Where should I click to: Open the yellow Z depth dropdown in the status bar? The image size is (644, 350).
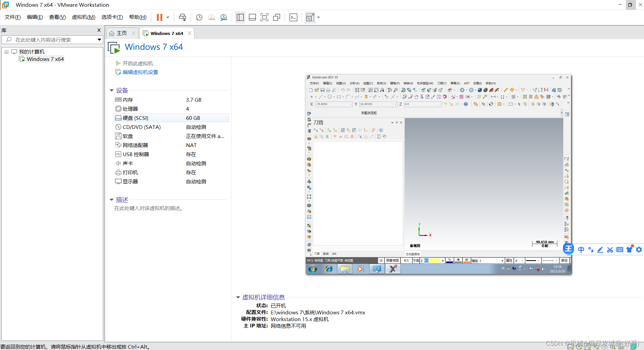443,260
